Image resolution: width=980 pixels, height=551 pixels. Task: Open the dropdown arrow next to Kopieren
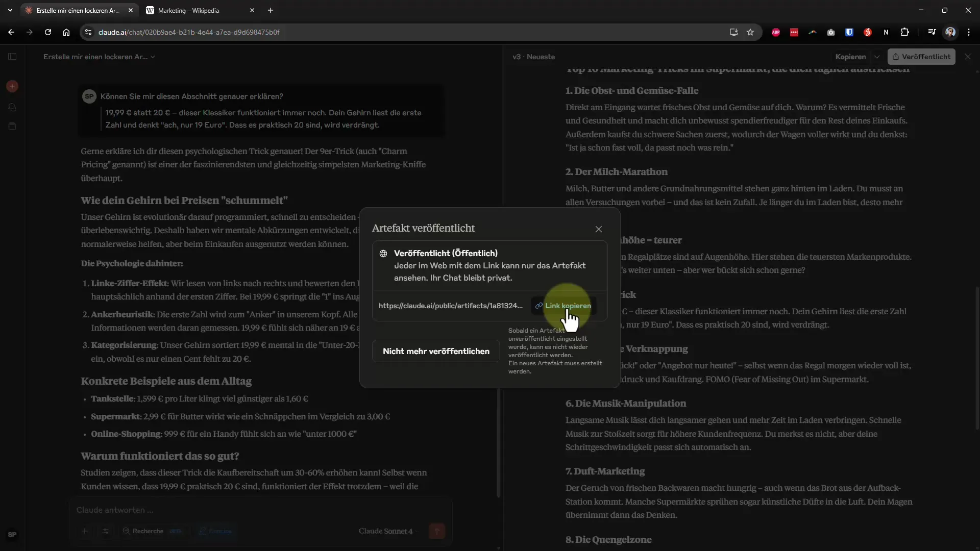point(877,57)
